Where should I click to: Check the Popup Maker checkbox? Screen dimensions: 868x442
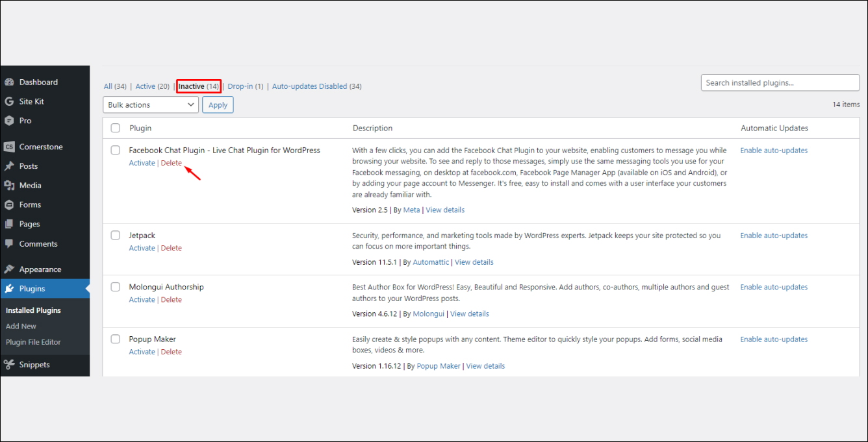pyautogui.click(x=116, y=339)
